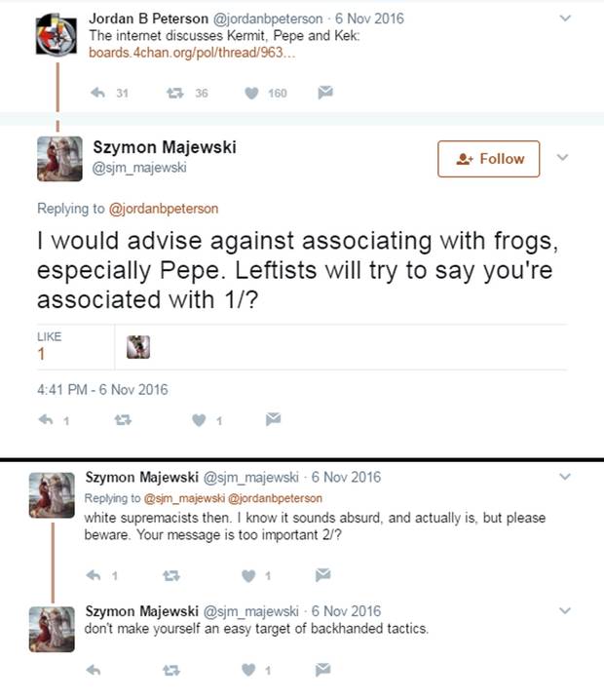Retweet Jordan B Peterson's Kermit tweet
The image size is (604, 700).
[x=174, y=94]
